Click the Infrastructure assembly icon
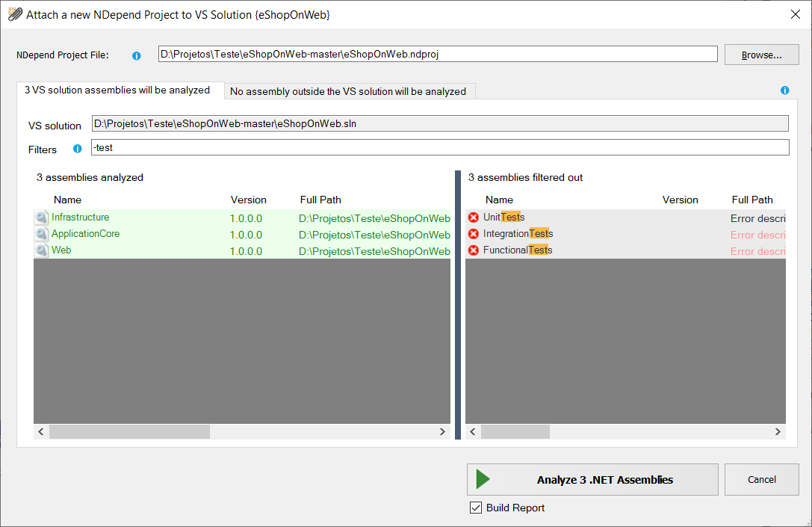Viewport: 812px width, 527px height. (41, 218)
